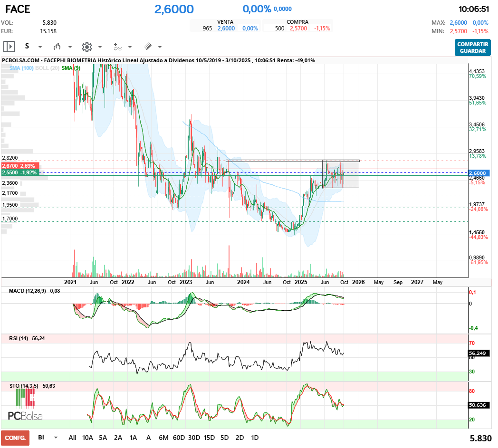Click the COMPARTIR GUARDAR button
Image resolution: width=498 pixels, height=448 pixels.
[472, 48]
